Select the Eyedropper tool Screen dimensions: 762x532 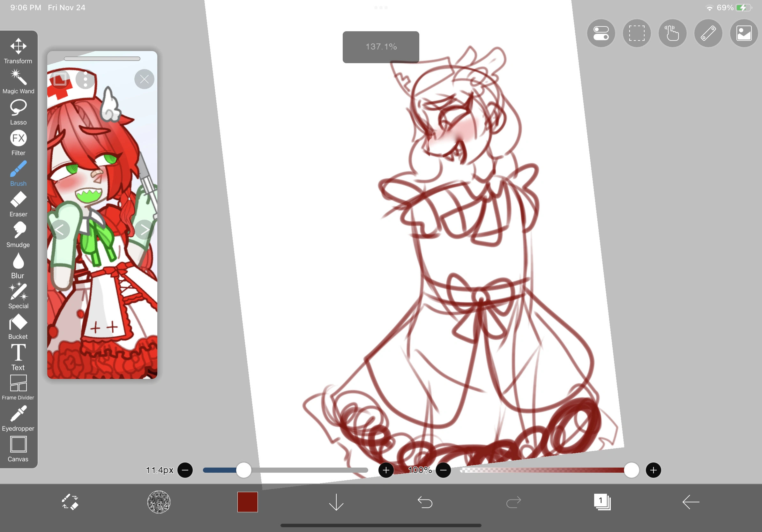pos(18,418)
